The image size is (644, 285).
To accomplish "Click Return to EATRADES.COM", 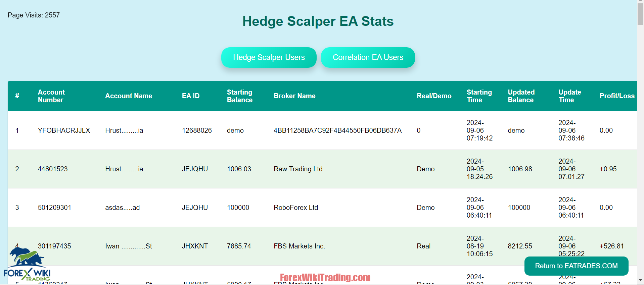I will point(576,266).
